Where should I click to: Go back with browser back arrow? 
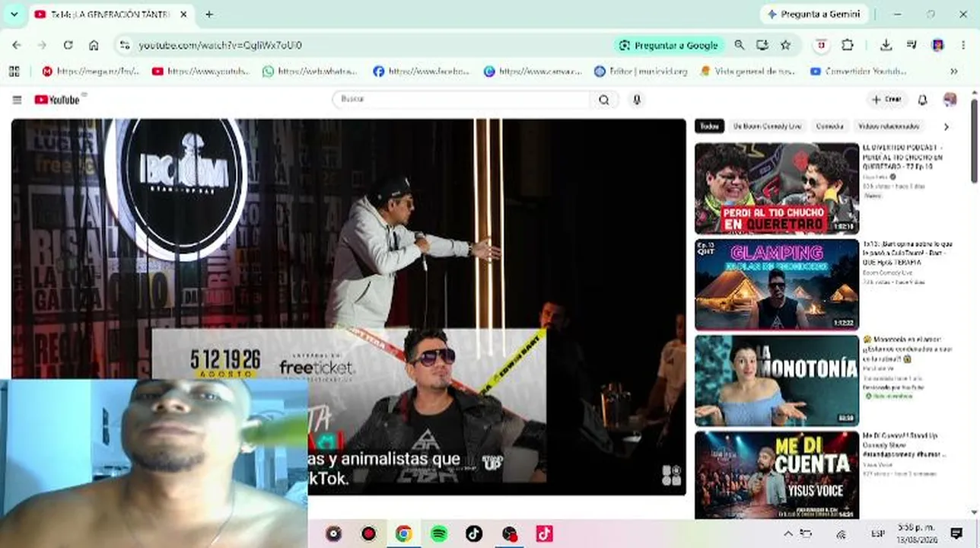coord(17,45)
